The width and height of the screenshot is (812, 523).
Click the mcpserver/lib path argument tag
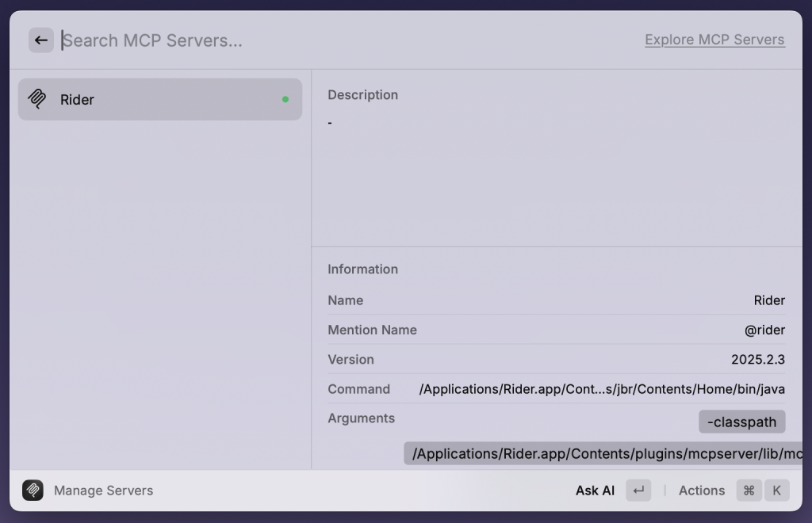click(x=603, y=453)
